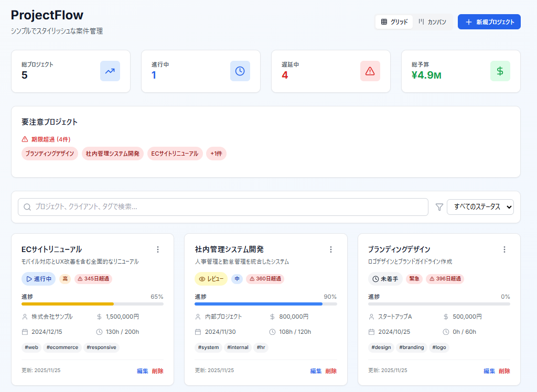This screenshot has height=392, width=537.
Task: Select the ブランディングデザイン chip in 要注意プロジェクト
Action: 50,154
